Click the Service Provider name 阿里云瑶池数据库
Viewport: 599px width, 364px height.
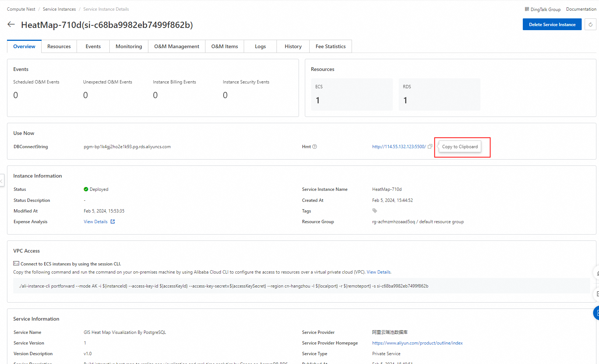[390, 332]
